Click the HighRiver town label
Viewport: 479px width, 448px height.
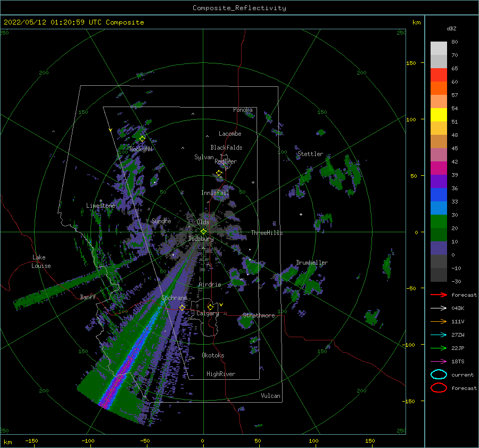[x=221, y=374]
